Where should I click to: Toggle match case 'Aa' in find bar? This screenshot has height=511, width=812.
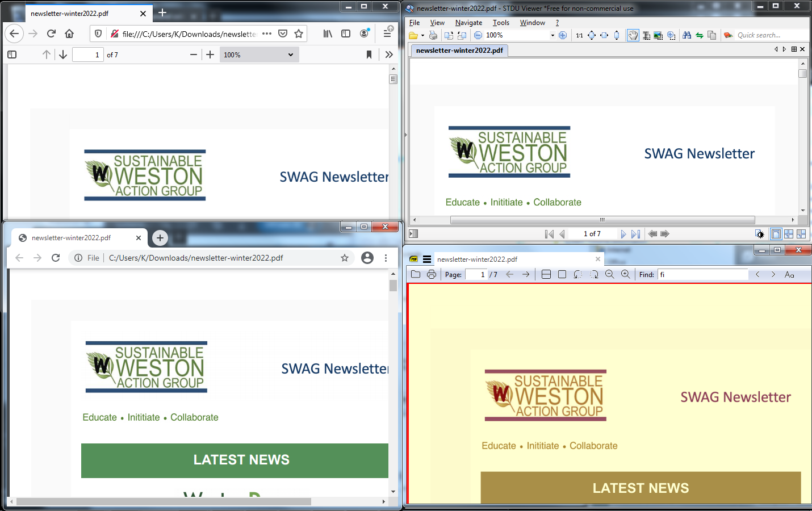(789, 274)
